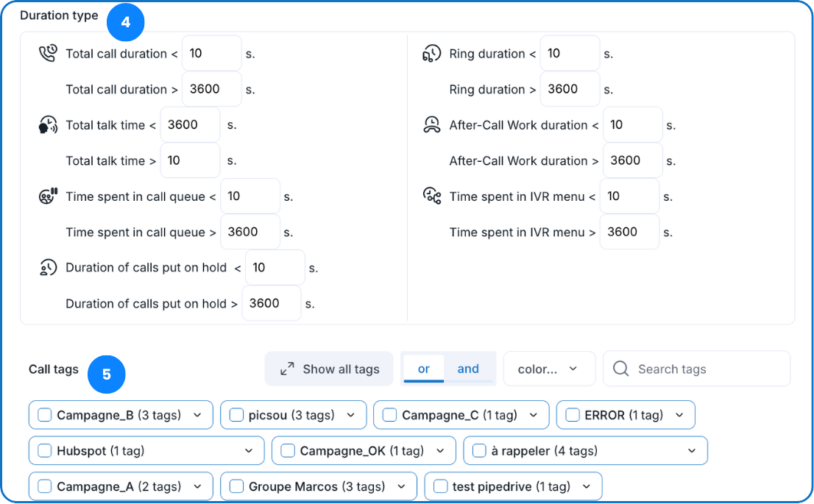Enable the ERROR tag checkbox
The image size is (814, 504).
coord(573,415)
